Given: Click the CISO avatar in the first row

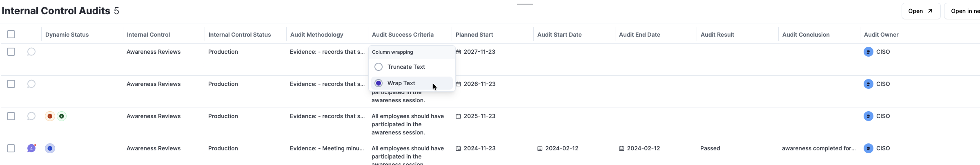Looking at the screenshot, I should (x=869, y=52).
